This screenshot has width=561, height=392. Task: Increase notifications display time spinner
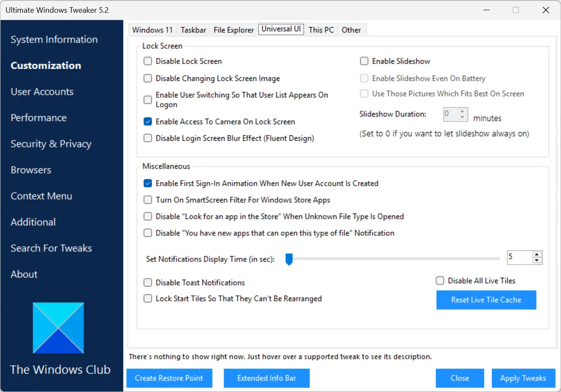point(537,255)
